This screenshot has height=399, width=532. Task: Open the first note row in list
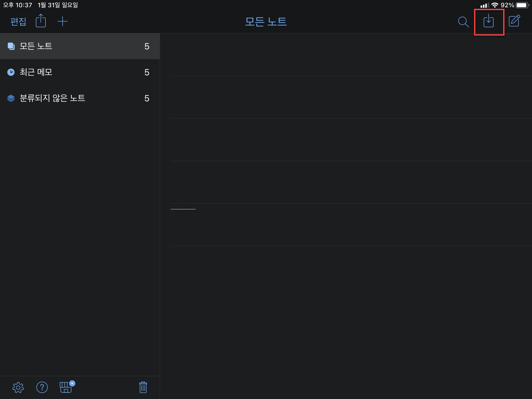coord(351,55)
